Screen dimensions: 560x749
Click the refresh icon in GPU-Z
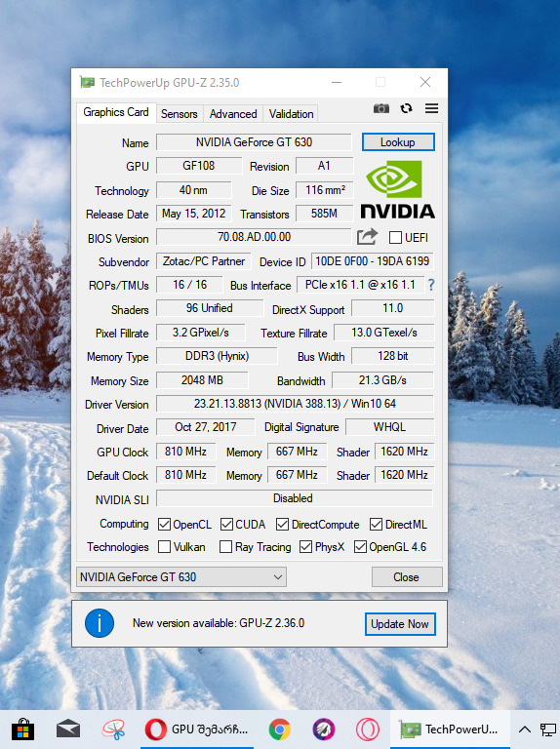[406, 108]
